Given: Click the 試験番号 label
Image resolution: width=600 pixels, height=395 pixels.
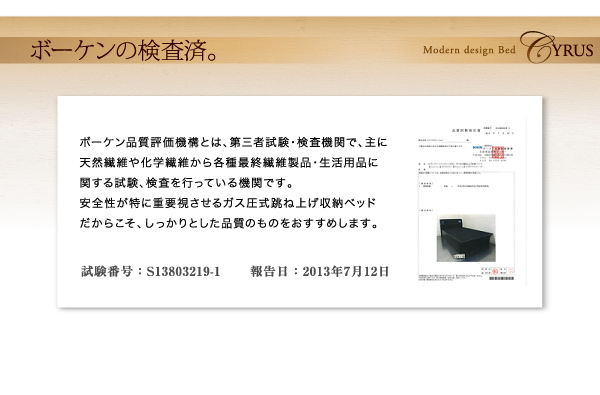Looking at the screenshot, I should pyautogui.click(x=107, y=271).
